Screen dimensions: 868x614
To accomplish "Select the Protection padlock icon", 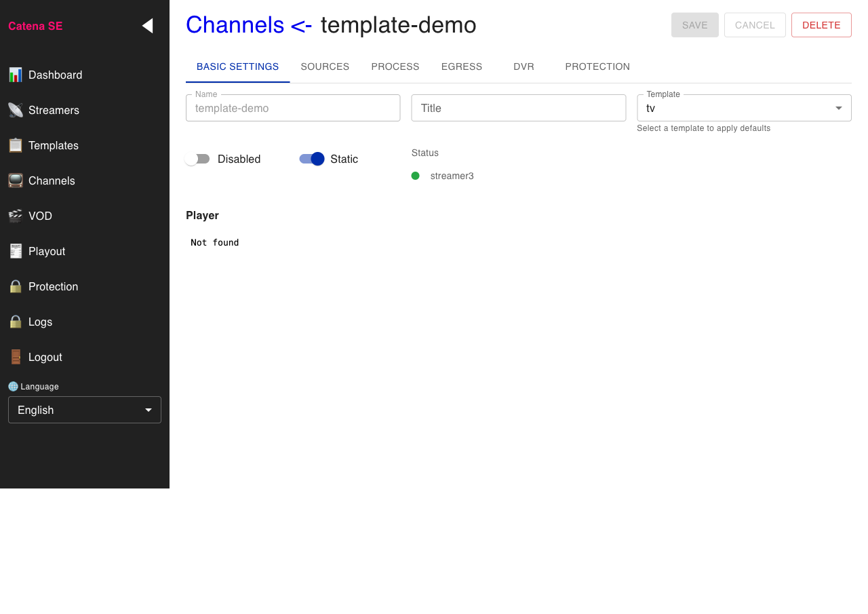I will (15, 286).
